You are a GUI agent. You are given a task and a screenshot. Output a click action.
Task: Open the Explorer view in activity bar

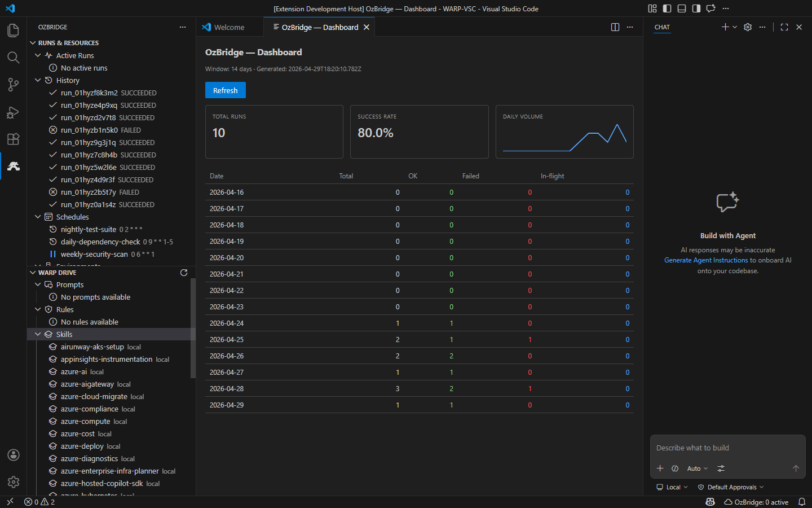(x=13, y=30)
